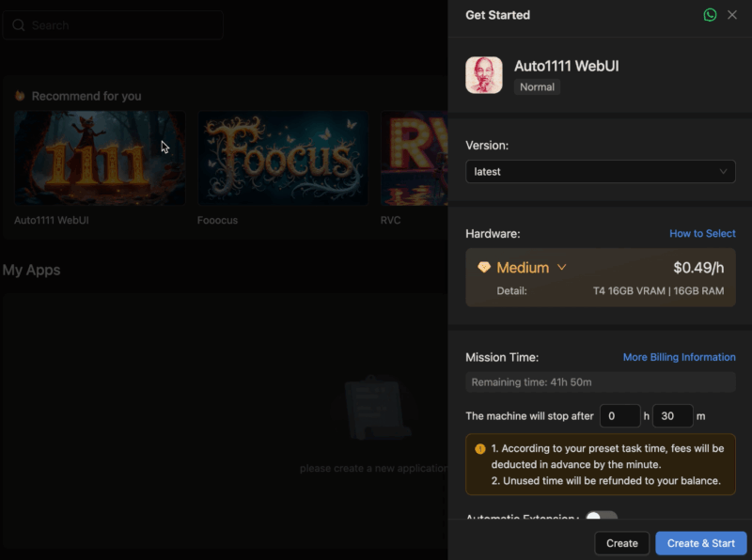Screen dimensions: 752x560
Task: Open the Fooocus thumbnail card
Action: [x=283, y=158]
